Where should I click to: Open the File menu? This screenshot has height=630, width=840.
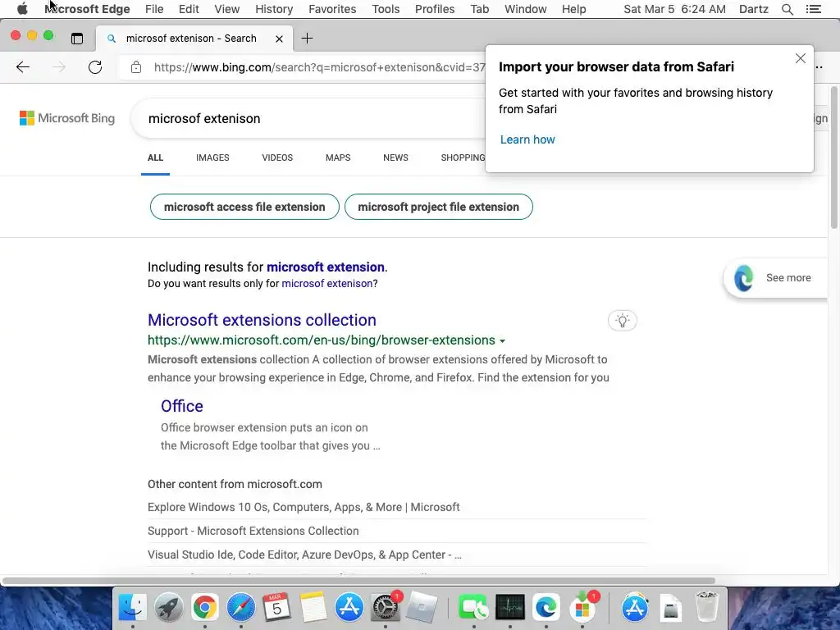(154, 9)
